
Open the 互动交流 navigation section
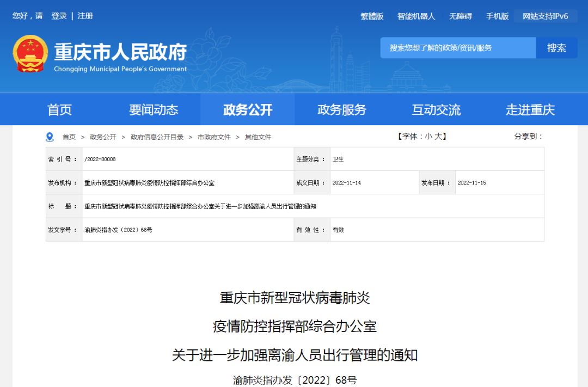pos(436,109)
